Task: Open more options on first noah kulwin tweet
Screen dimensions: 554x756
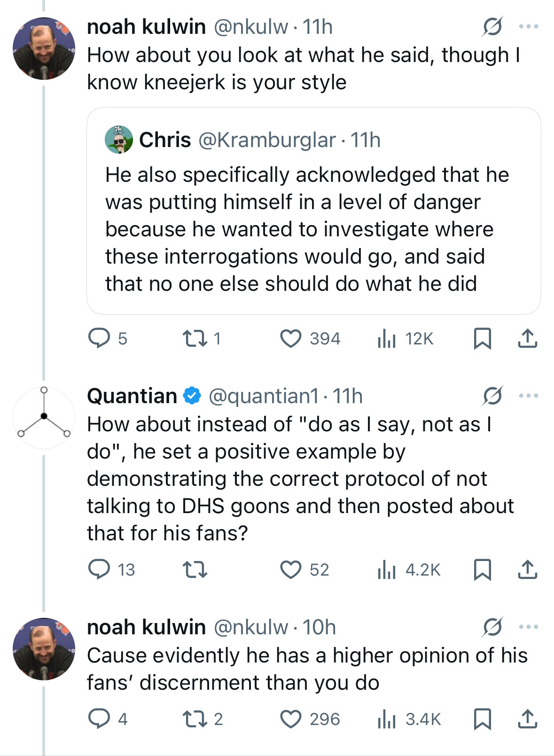Action: tap(529, 27)
